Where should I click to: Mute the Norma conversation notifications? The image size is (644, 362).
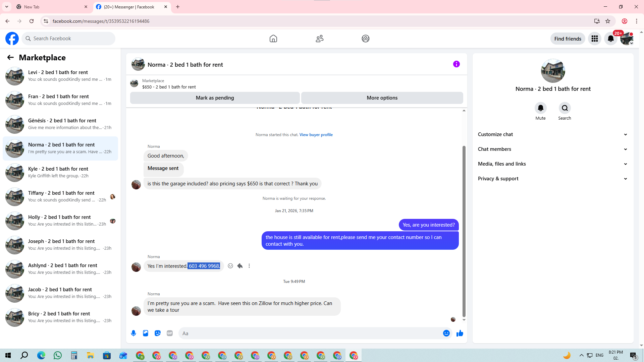tap(540, 108)
